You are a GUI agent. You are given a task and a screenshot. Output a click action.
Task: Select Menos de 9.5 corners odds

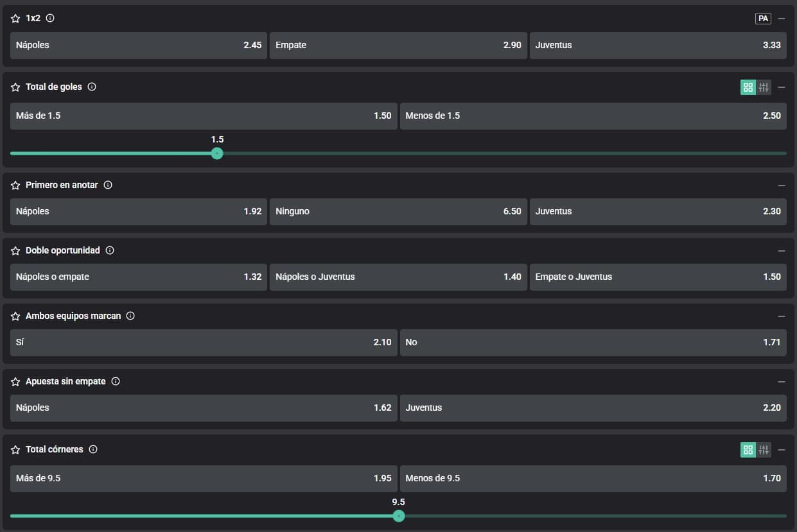(593, 479)
